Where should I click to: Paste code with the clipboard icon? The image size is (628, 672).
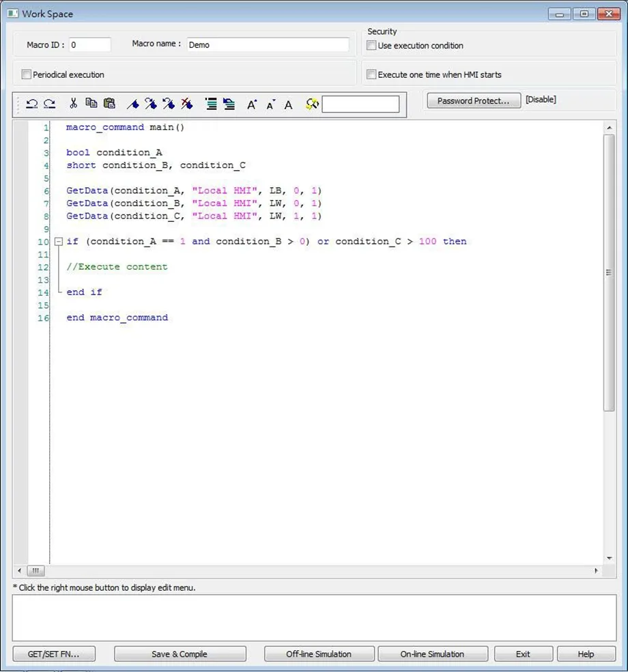(109, 103)
